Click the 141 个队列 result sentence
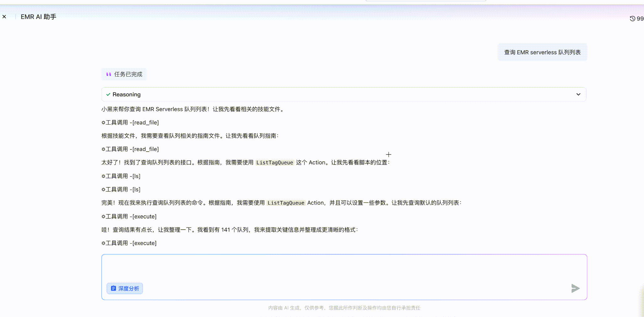644x317 pixels. (230, 230)
